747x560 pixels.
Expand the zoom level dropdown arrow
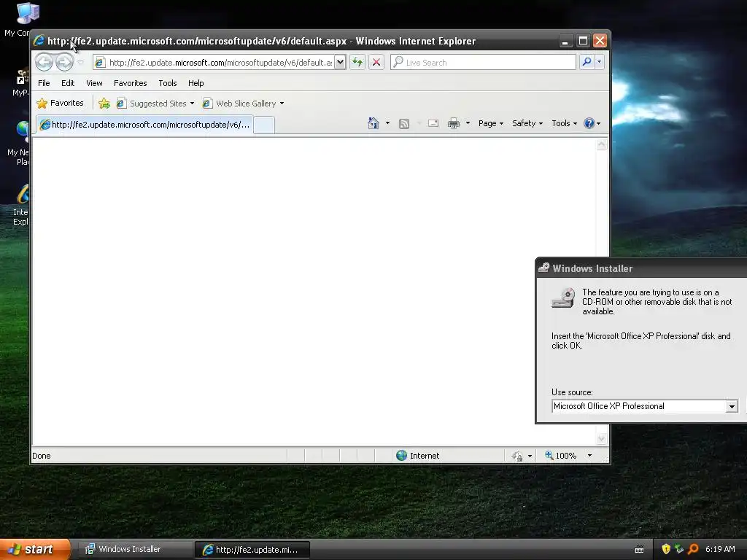tap(589, 456)
